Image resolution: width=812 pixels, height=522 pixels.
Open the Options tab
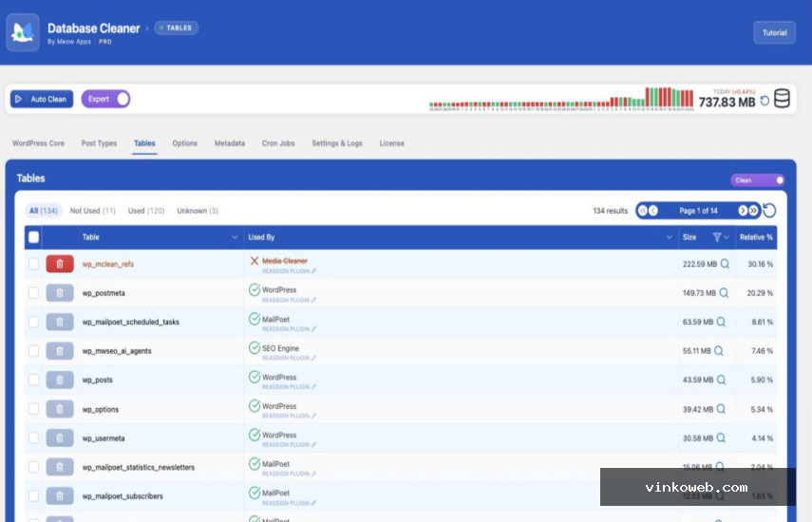[x=185, y=143]
